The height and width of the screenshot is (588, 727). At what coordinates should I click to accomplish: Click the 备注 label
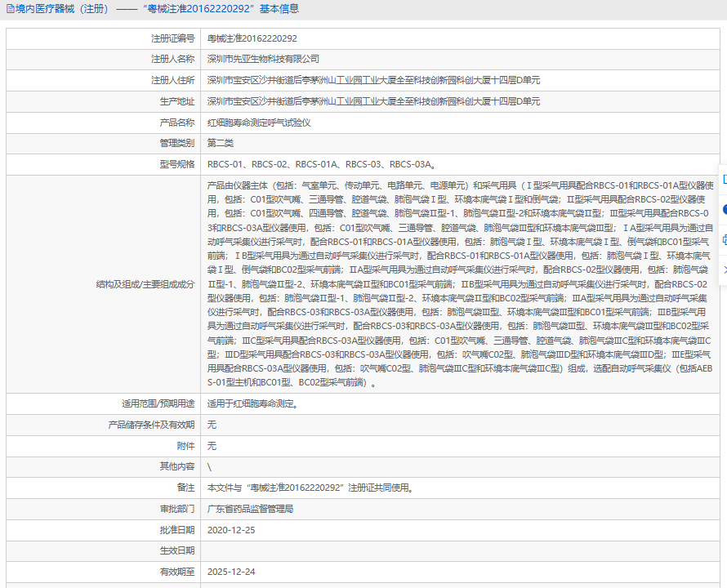(x=186, y=488)
